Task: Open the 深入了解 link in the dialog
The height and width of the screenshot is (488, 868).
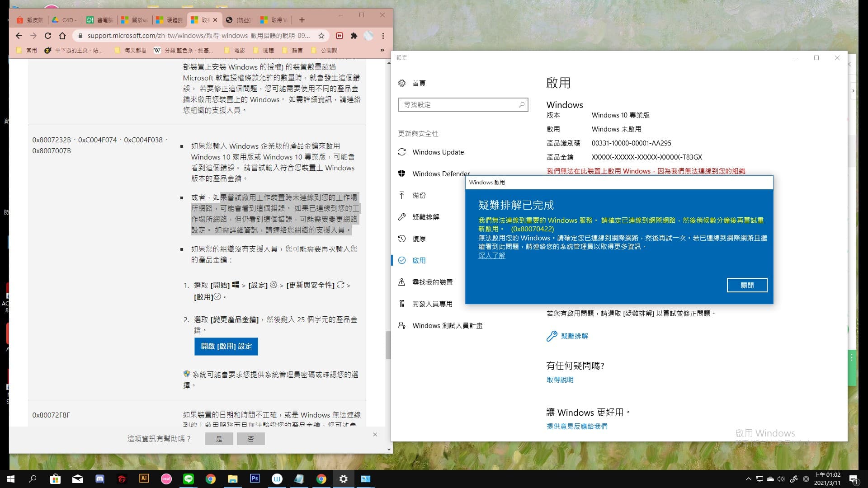Action: tap(491, 255)
